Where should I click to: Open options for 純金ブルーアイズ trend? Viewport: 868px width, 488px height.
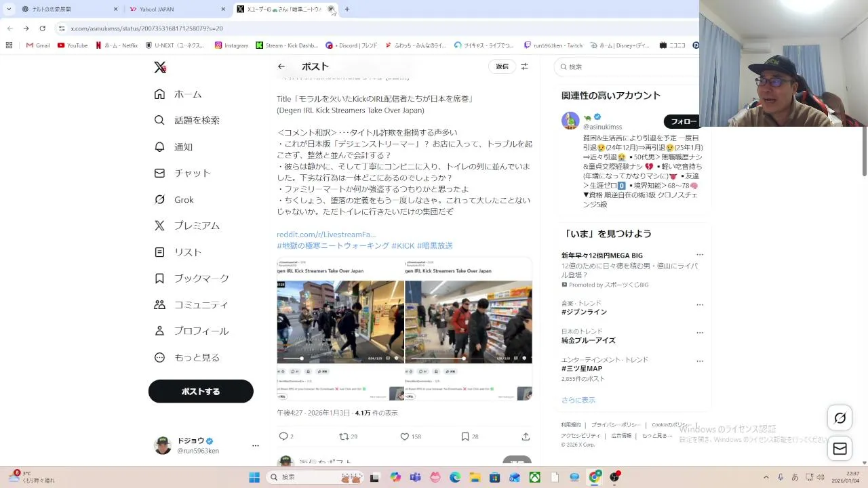point(700,333)
